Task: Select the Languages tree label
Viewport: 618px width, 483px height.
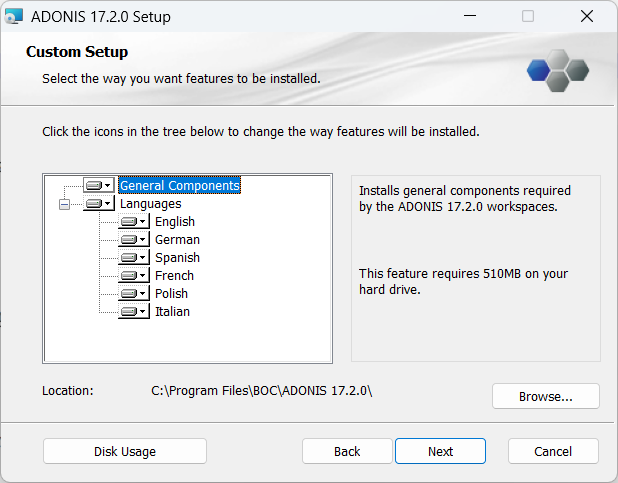Action: click(151, 203)
